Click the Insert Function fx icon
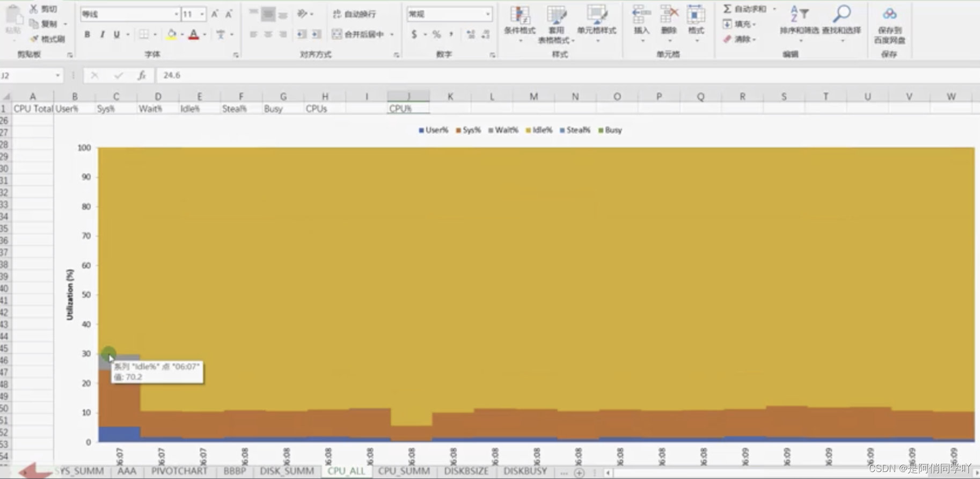 coord(141,76)
